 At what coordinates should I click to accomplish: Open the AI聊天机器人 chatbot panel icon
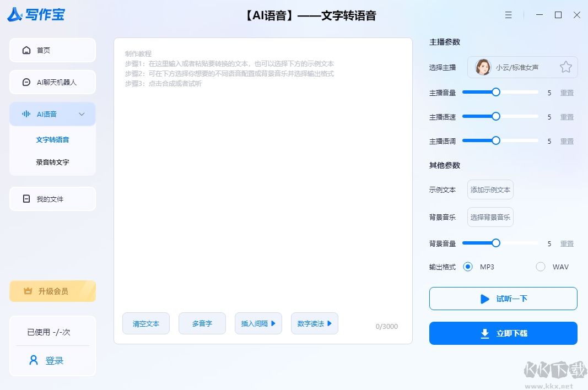pyautogui.click(x=26, y=82)
